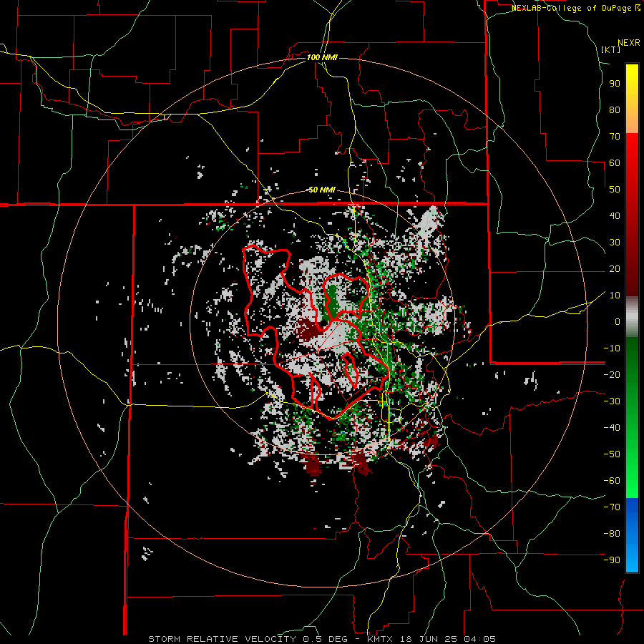
Task: Click the NEXR label above color bar
Action: [629, 43]
